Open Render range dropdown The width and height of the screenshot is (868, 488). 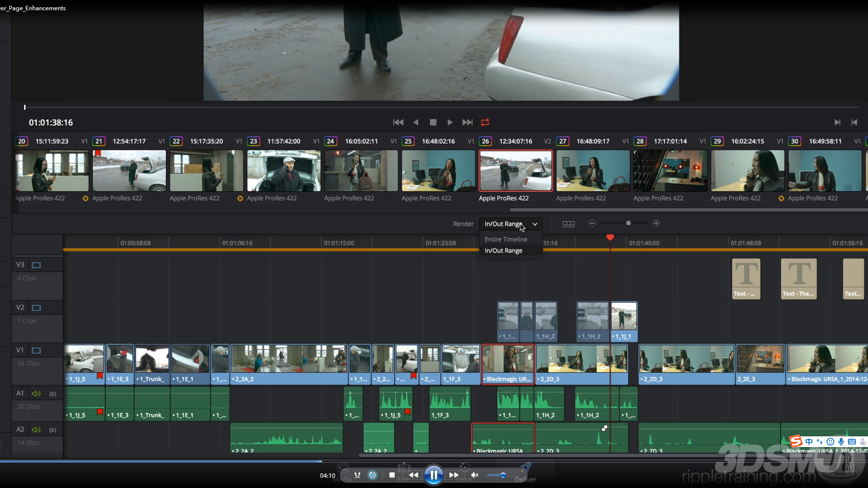(x=511, y=224)
